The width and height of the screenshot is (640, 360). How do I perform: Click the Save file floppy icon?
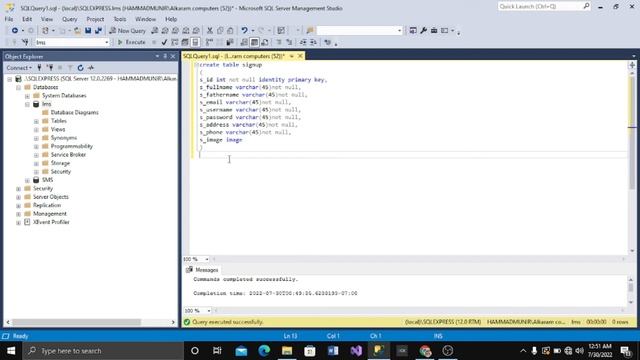(88, 31)
